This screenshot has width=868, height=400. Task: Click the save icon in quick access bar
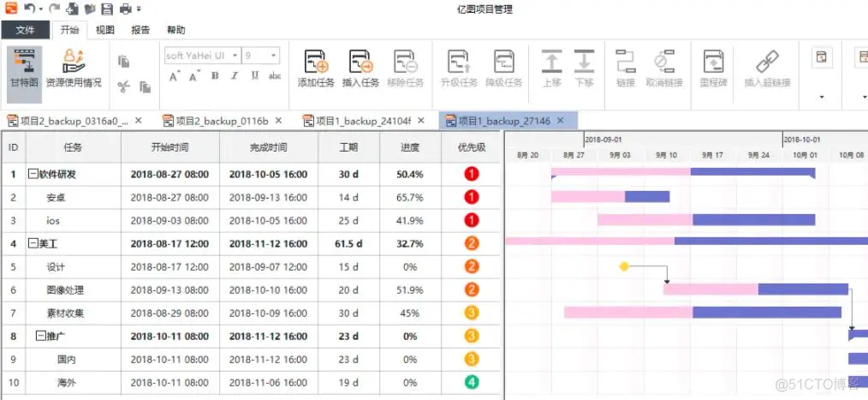(107, 9)
